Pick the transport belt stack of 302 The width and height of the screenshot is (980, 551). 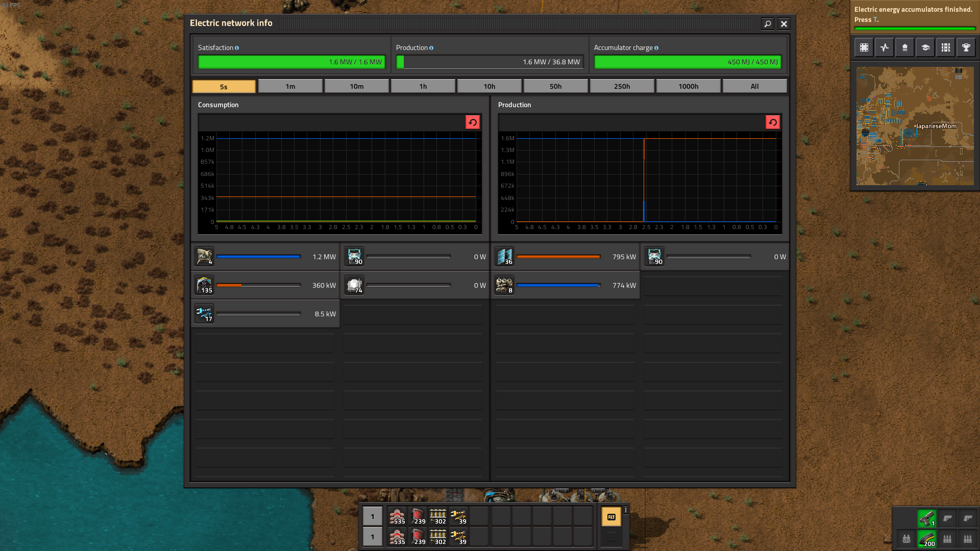(x=438, y=516)
